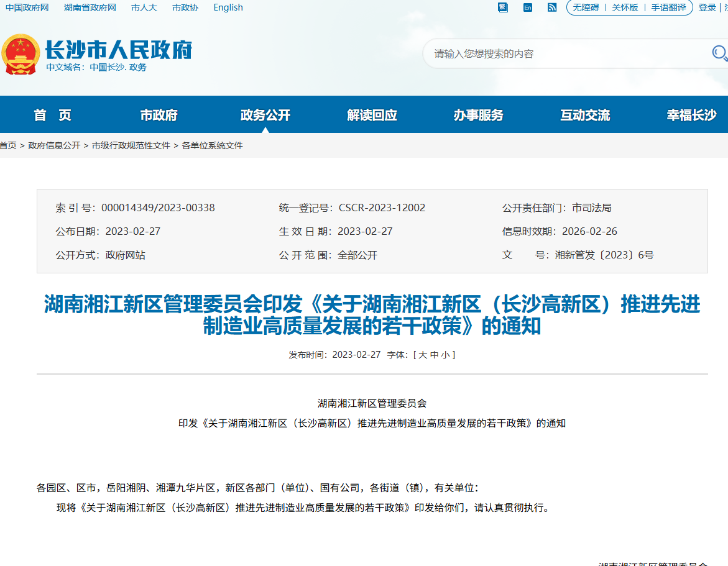Image resolution: width=728 pixels, height=566 pixels.
Task: Open the RSS subscription feed
Action: (552, 7)
